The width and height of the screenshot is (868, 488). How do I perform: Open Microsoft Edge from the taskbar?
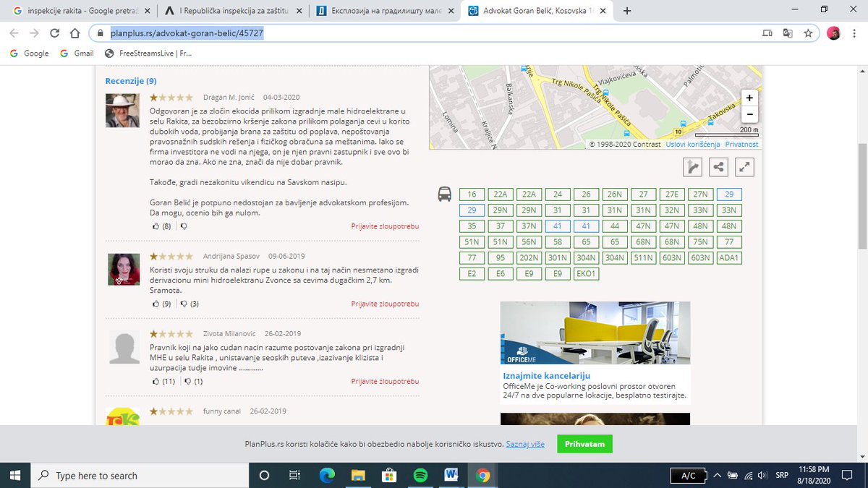[326, 475]
